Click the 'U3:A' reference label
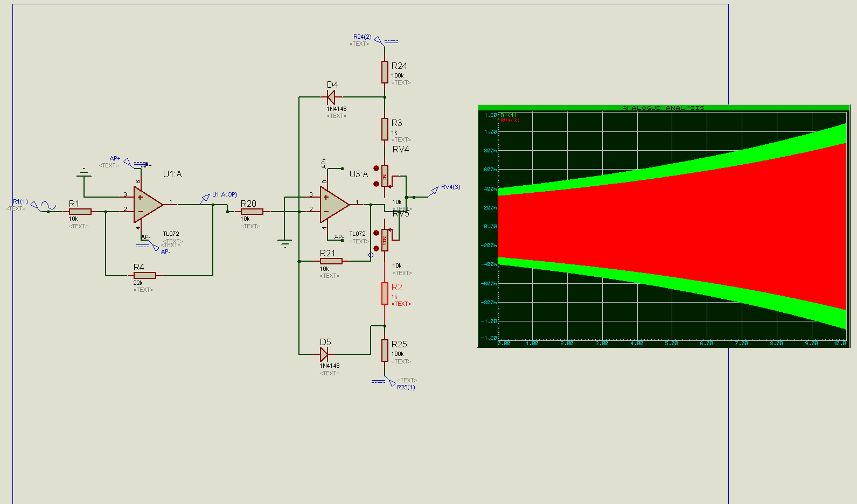This screenshot has width=857, height=504. click(x=359, y=174)
